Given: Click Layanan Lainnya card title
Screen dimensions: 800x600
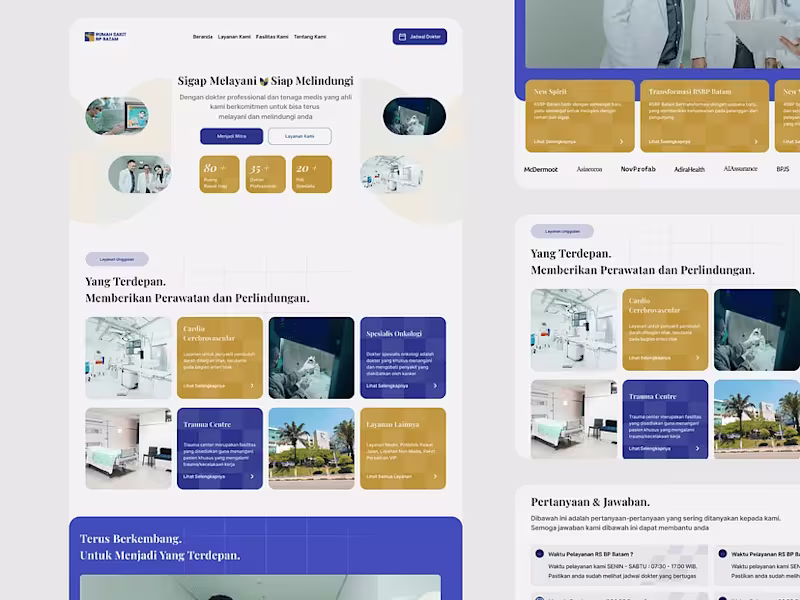Looking at the screenshot, I should [x=392, y=424].
